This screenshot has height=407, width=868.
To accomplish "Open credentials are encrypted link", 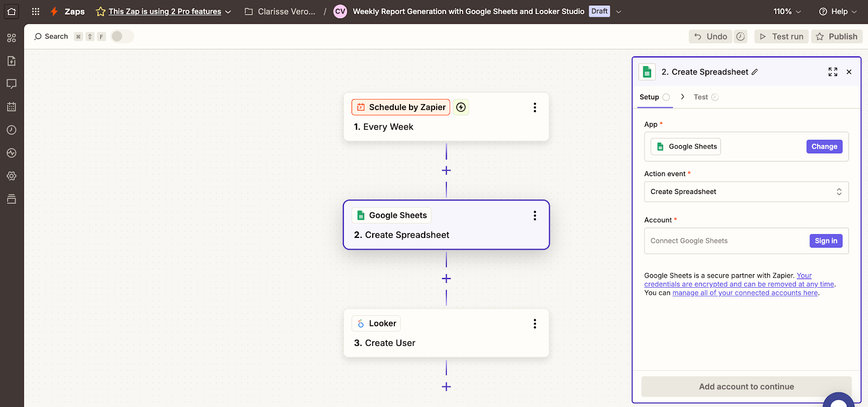I will coord(739,284).
